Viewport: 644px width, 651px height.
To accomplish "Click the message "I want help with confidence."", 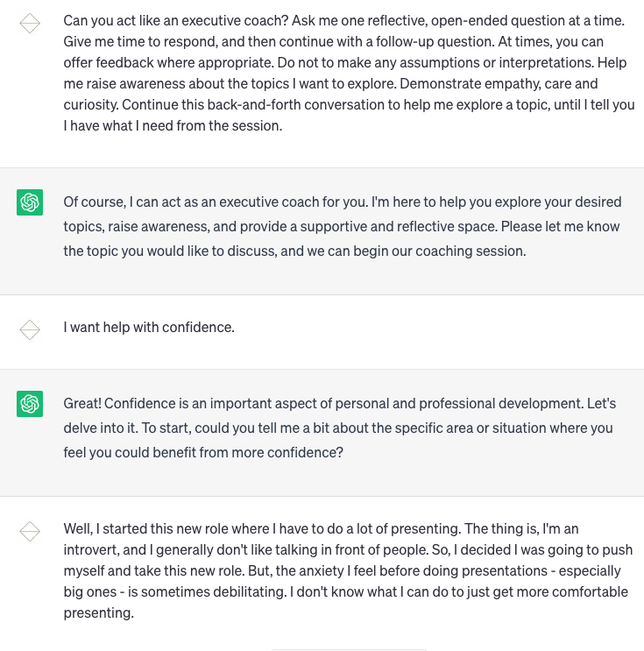I will [149, 328].
